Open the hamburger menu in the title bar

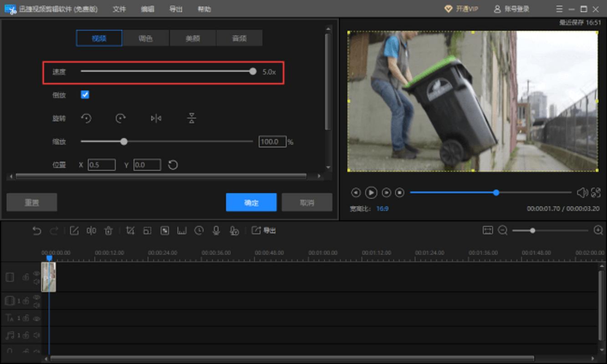click(x=560, y=9)
